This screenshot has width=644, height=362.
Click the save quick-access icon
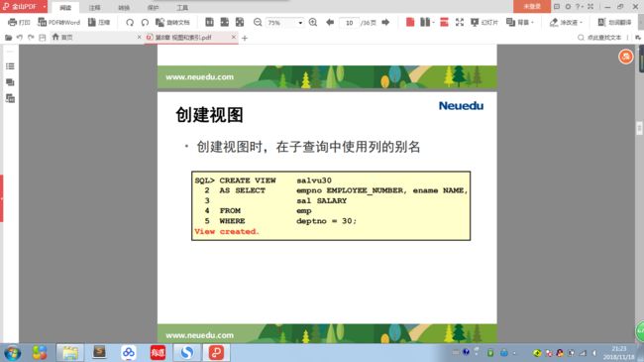coord(42,38)
